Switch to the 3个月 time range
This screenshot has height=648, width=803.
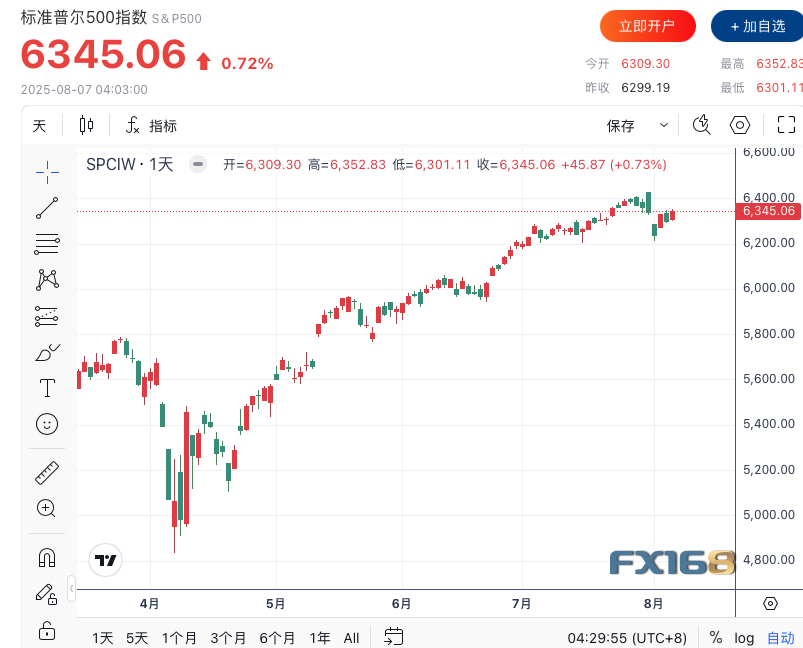[x=228, y=637]
